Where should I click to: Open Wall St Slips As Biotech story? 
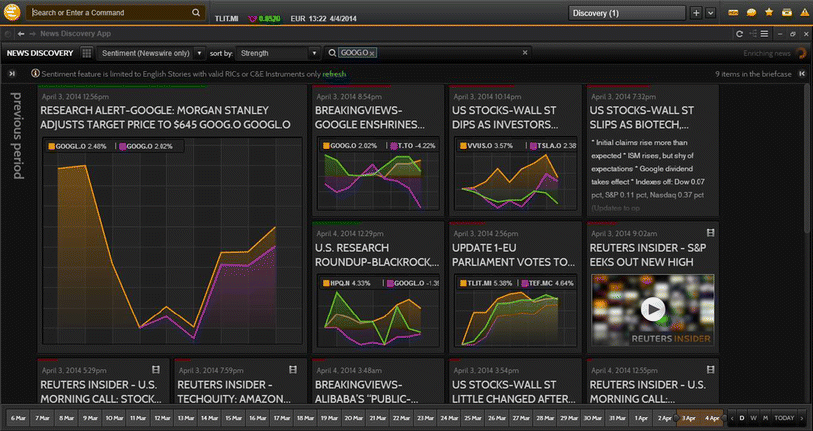(x=641, y=118)
